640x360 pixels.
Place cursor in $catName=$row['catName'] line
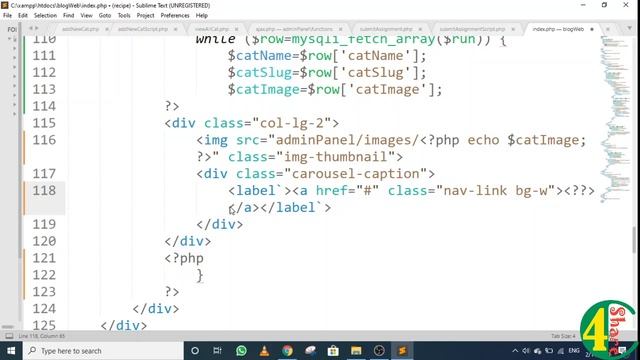click(x=327, y=56)
